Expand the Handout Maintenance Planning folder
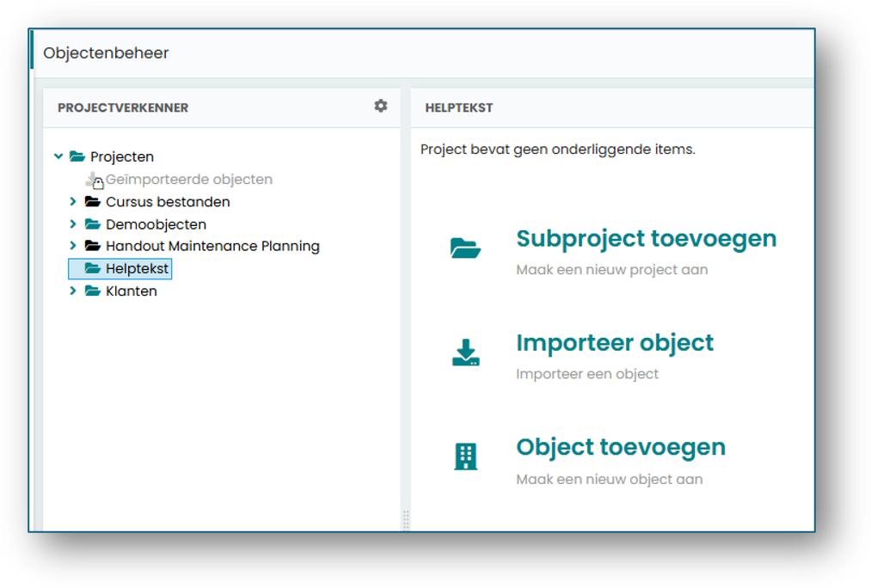This screenshot has height=588, width=871. coord(73,245)
